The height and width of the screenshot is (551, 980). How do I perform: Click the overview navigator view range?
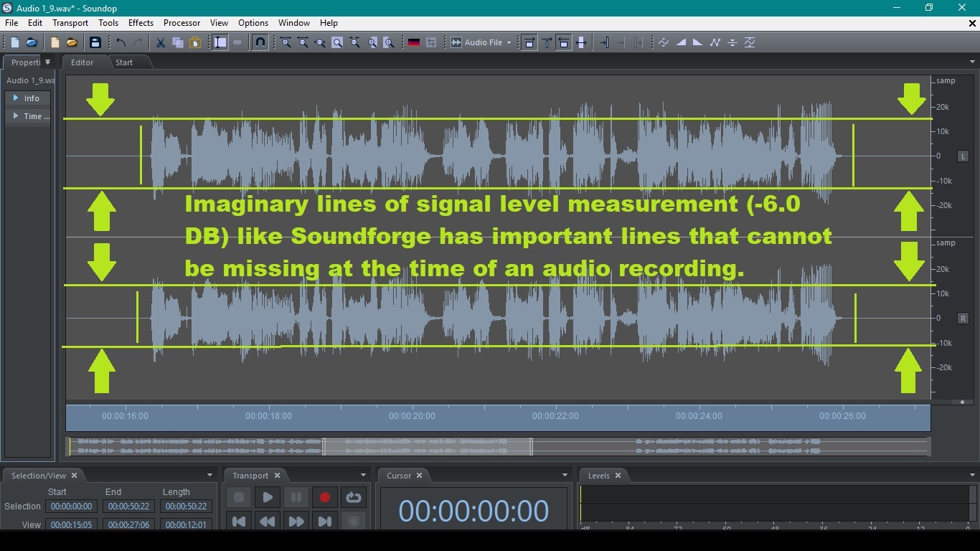(x=427, y=446)
